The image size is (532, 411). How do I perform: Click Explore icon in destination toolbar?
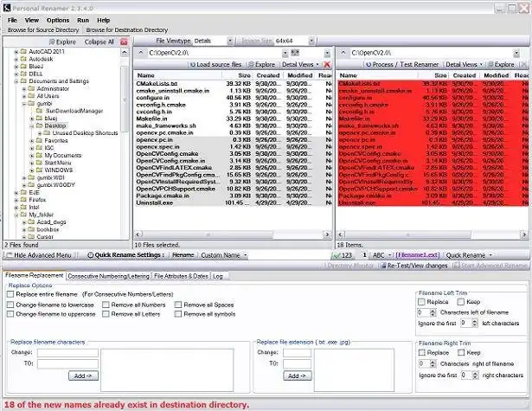click(x=490, y=65)
